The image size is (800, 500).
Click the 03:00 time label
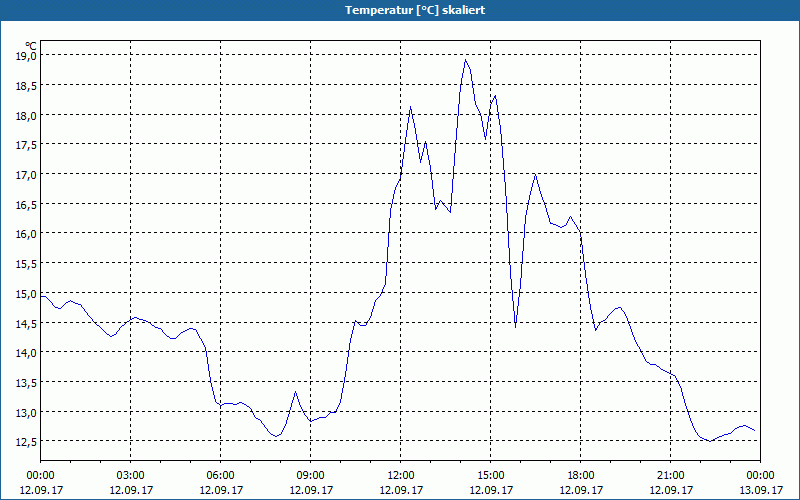coord(131,476)
